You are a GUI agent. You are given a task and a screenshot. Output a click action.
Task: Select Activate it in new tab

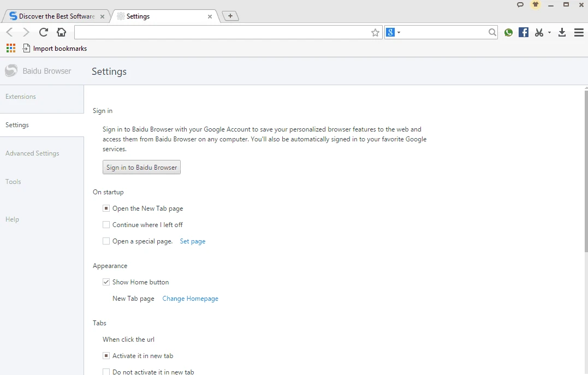(x=106, y=355)
